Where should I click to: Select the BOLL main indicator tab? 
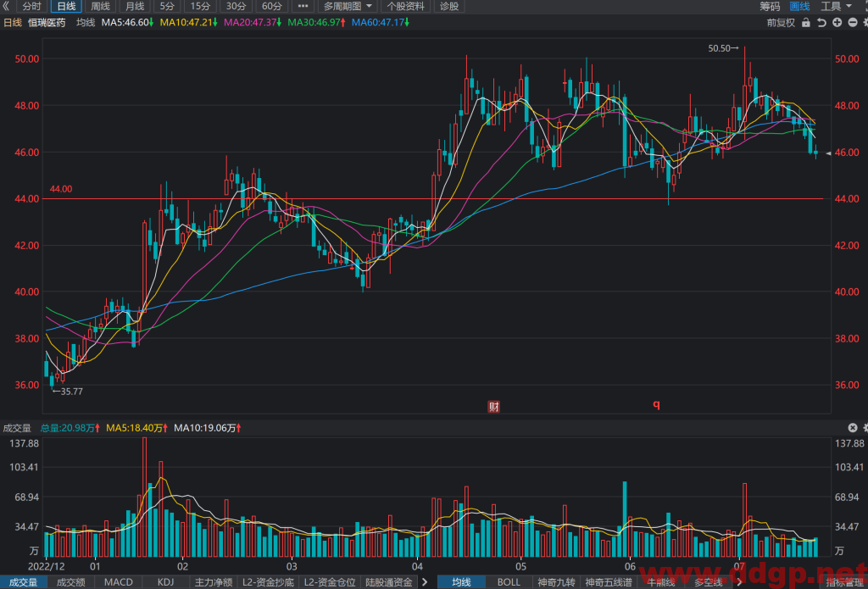(x=509, y=582)
